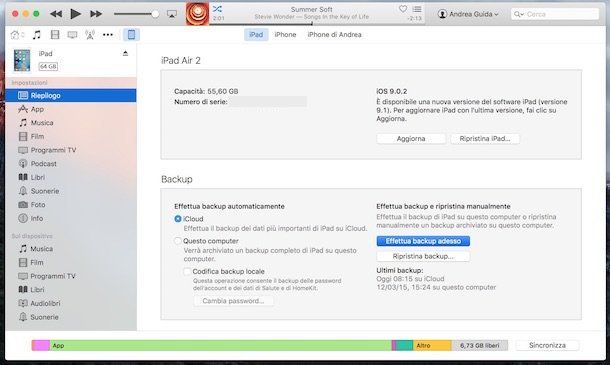610x365 pixels.
Task: Open Suonerie under Sul dispositivo
Action: click(x=71, y=317)
